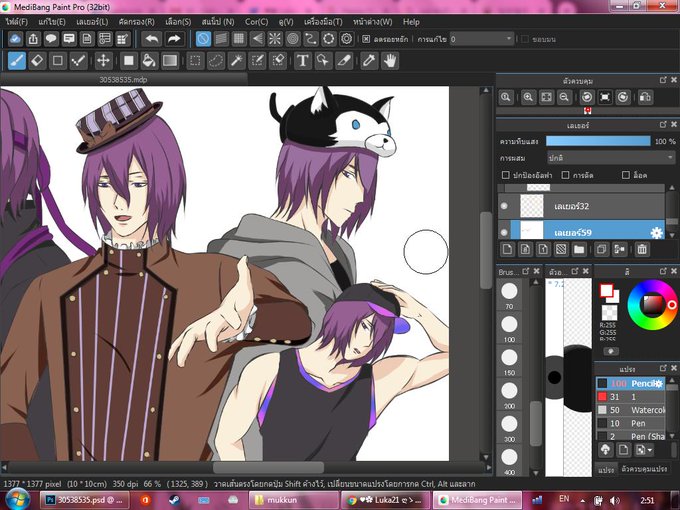Zoom in from the navigator panel
This screenshot has height=510, width=680.
click(528, 97)
